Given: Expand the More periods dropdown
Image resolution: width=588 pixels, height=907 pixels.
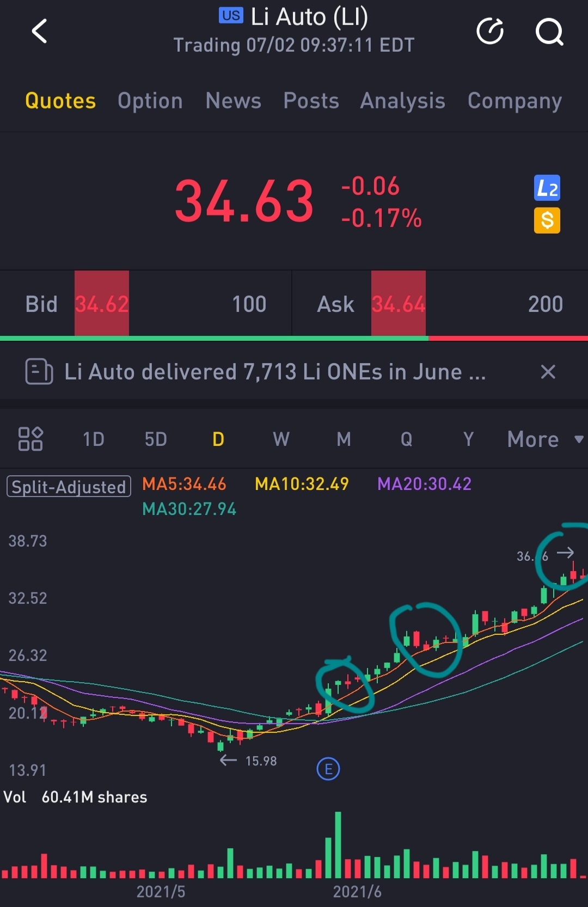Looking at the screenshot, I should [545, 439].
